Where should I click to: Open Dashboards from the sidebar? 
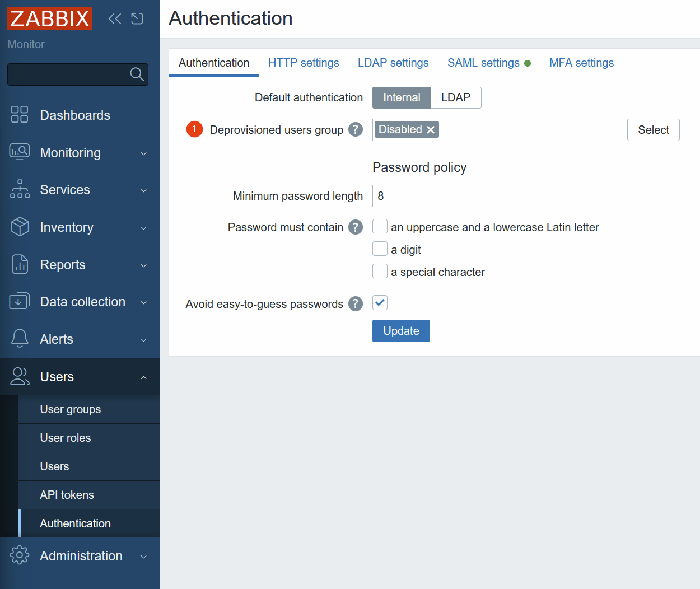75,115
